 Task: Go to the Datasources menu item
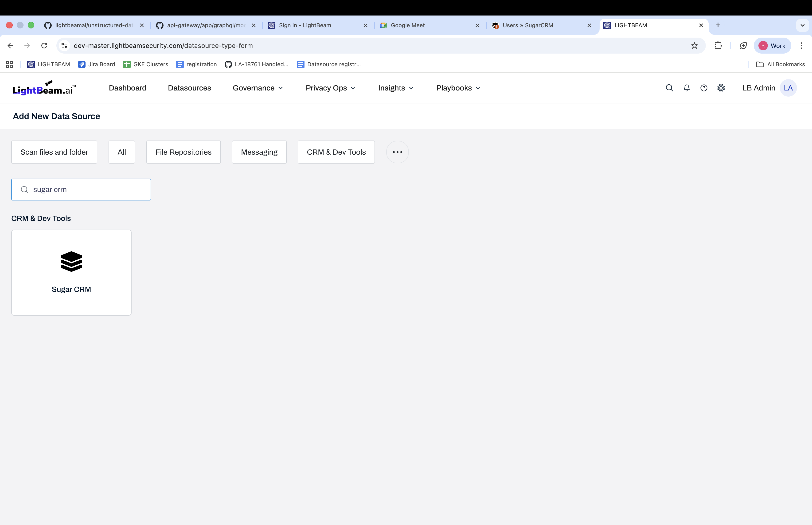tap(189, 88)
